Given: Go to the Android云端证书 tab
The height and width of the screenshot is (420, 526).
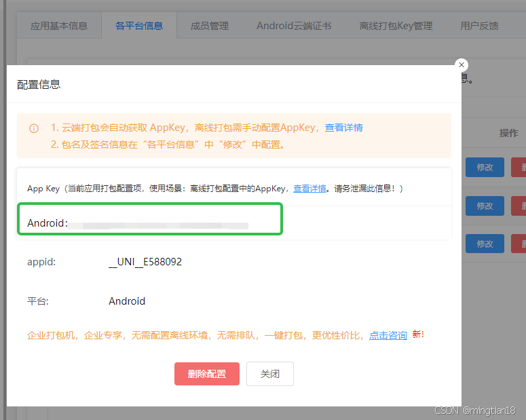Looking at the screenshot, I should pyautogui.click(x=294, y=26).
